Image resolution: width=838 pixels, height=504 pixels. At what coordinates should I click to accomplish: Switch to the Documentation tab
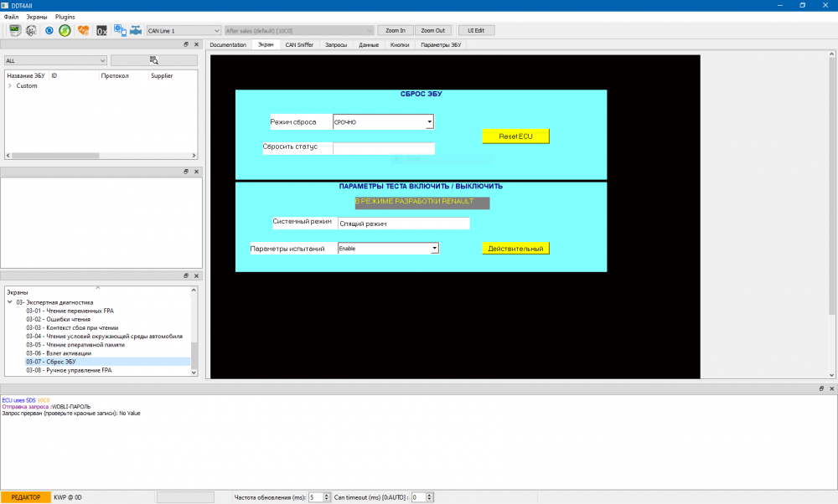(228, 45)
